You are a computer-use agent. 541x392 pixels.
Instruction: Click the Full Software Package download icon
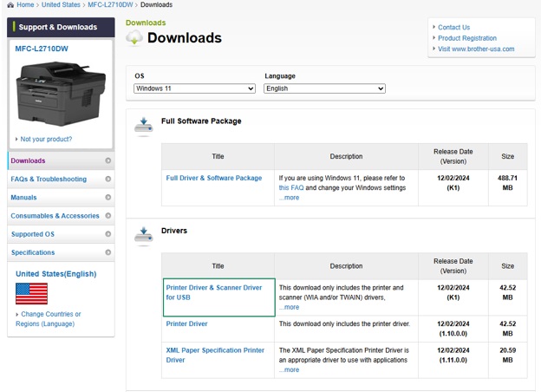144,125
